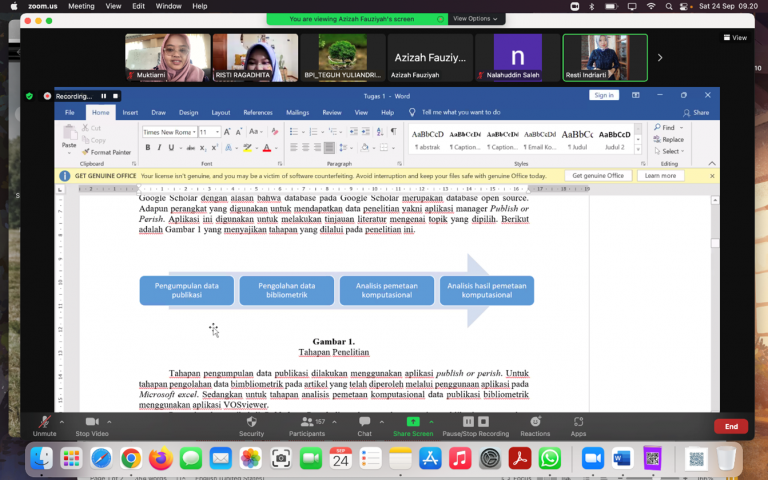Open the Word File tab
This screenshot has width=768, height=480.
click(70, 112)
